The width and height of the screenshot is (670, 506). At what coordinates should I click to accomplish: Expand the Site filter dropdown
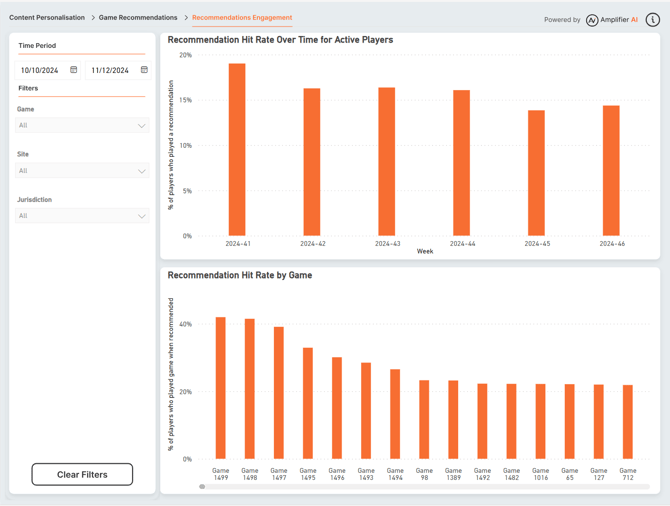82,171
